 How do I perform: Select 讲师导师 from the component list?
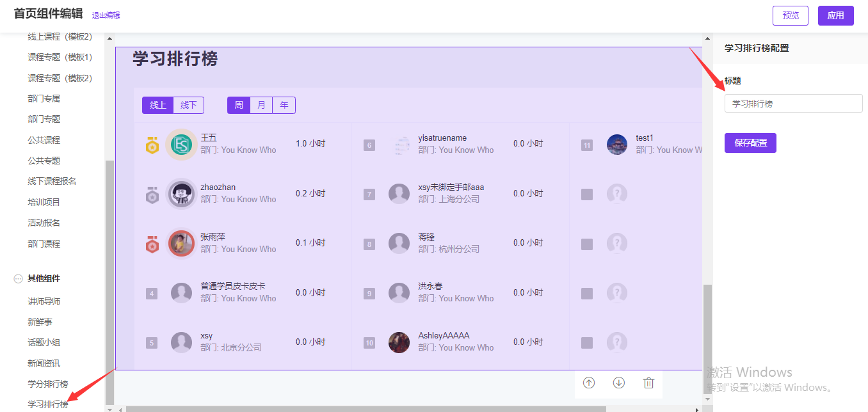[44, 301]
